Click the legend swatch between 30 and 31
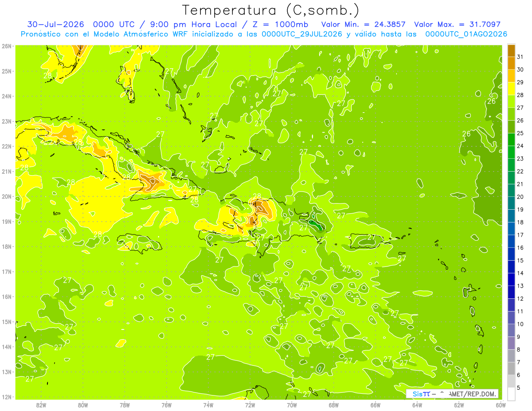 511,63
